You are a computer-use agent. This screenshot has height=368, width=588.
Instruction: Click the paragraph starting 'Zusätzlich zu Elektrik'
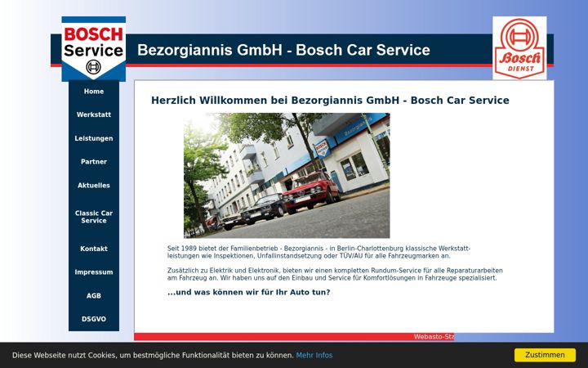click(x=335, y=274)
